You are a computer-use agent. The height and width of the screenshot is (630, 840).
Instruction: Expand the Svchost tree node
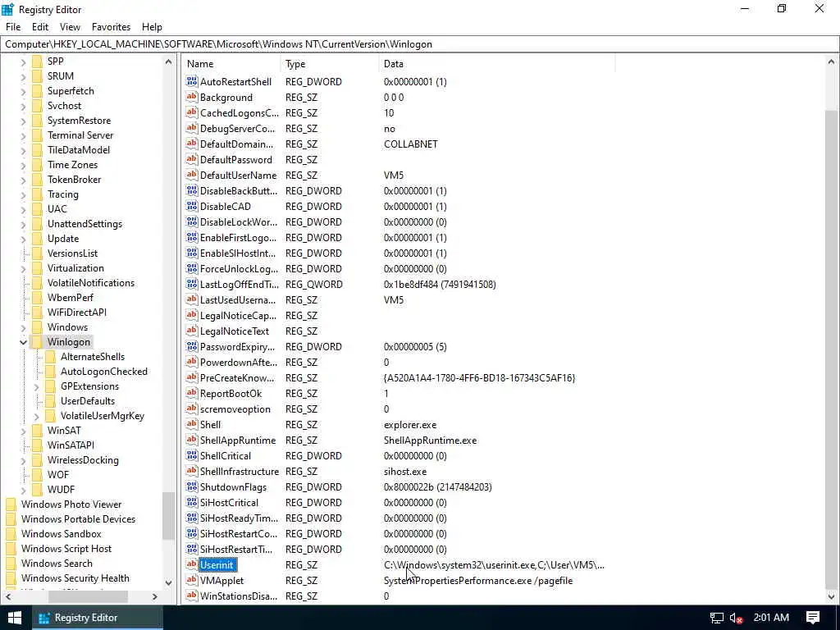[x=23, y=107]
